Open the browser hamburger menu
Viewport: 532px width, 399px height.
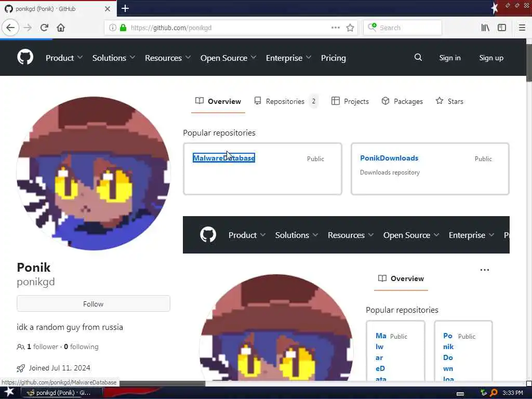coord(522,28)
